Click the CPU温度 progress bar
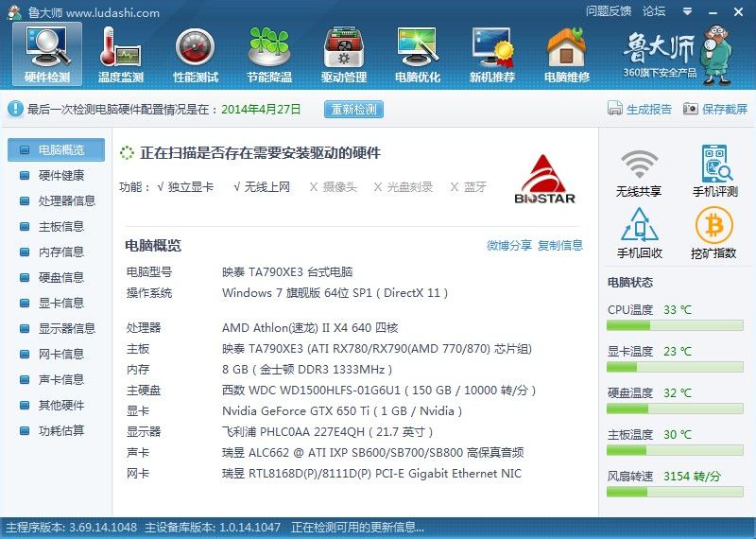Viewport: 756px width, 539px height. (x=675, y=325)
